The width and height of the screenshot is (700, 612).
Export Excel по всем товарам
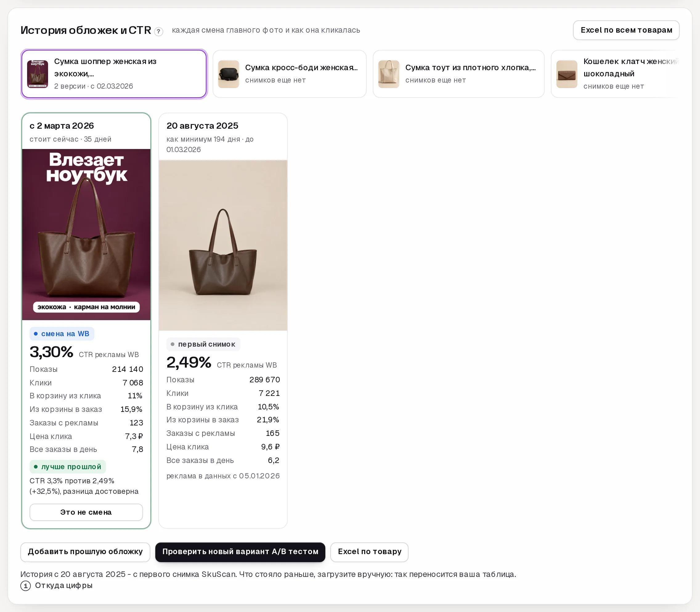click(x=626, y=30)
